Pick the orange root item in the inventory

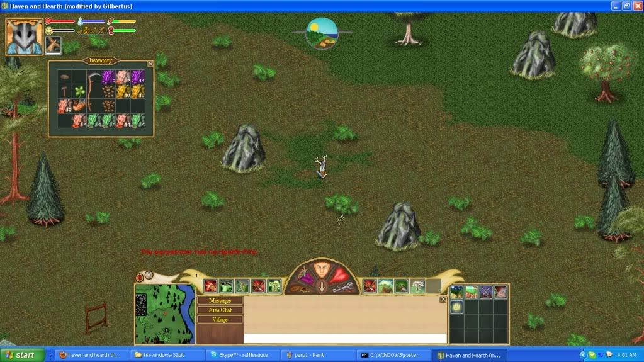[79, 106]
